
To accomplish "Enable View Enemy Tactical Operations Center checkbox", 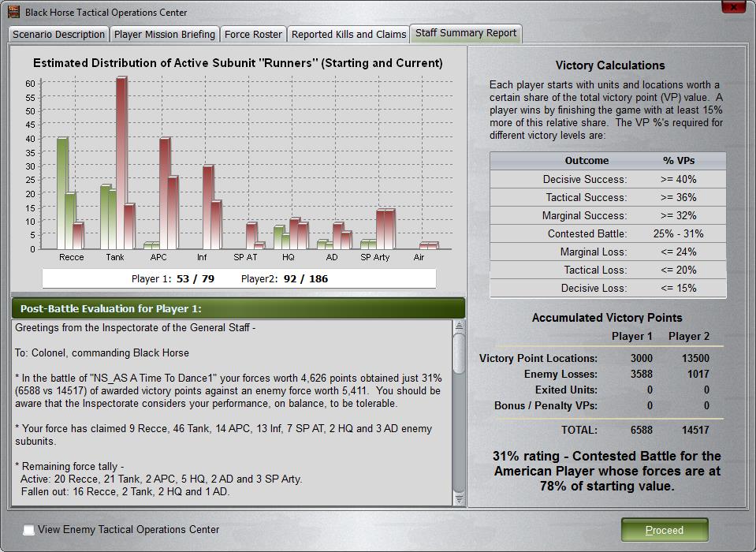I will pos(29,530).
